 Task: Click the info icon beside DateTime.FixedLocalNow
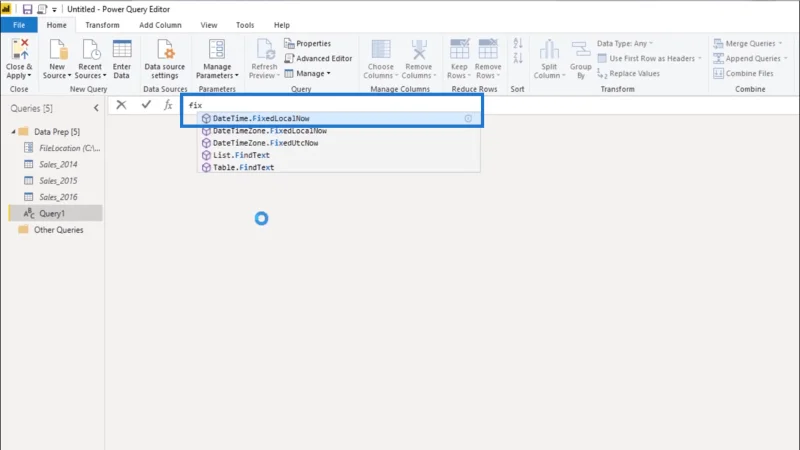468,118
